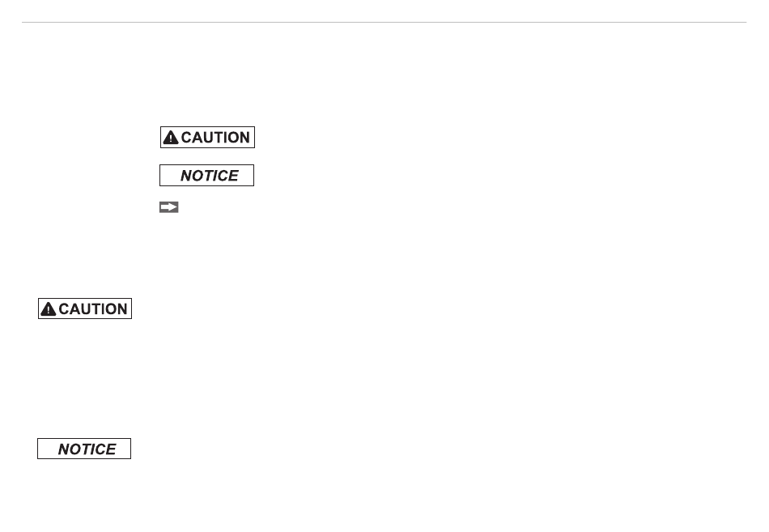Click the CAUTION label above the indented NOTICE
This screenshot has height=532, width=769.
tap(207, 138)
